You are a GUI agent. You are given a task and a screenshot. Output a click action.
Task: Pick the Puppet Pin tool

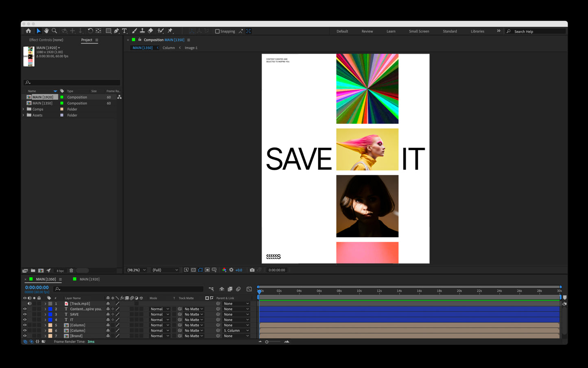(x=170, y=31)
